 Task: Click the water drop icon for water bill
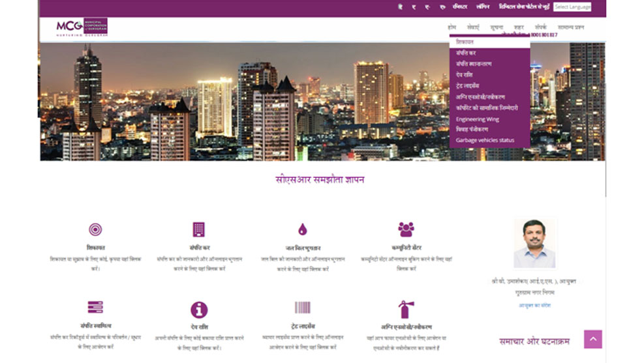coord(302,229)
